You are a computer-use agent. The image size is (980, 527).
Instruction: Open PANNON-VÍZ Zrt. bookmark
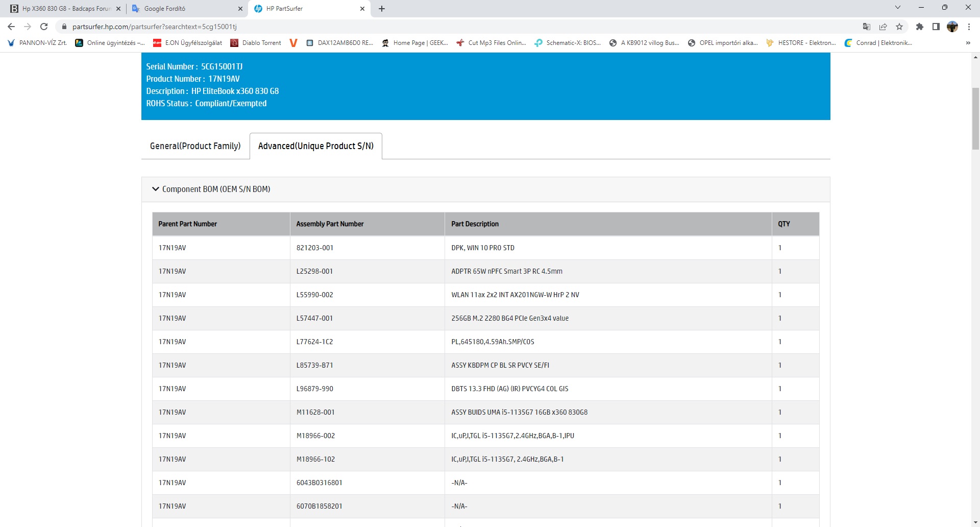(x=38, y=43)
